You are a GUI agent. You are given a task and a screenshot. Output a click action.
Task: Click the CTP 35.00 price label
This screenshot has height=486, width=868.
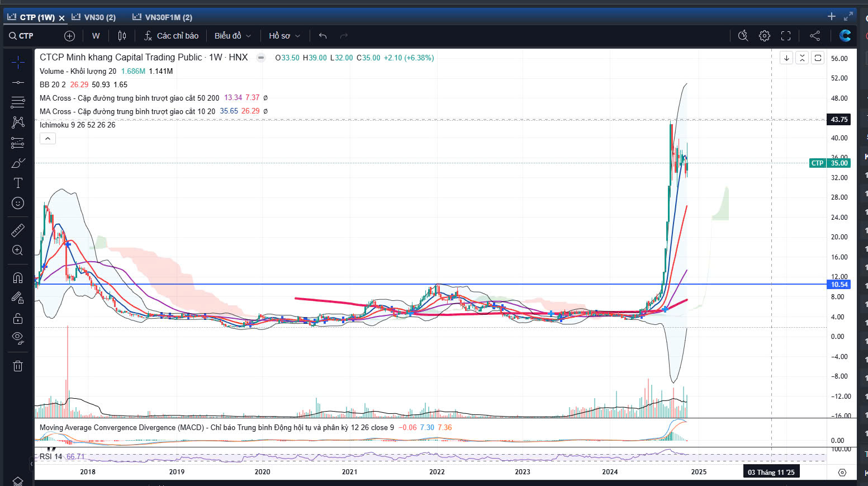point(830,163)
